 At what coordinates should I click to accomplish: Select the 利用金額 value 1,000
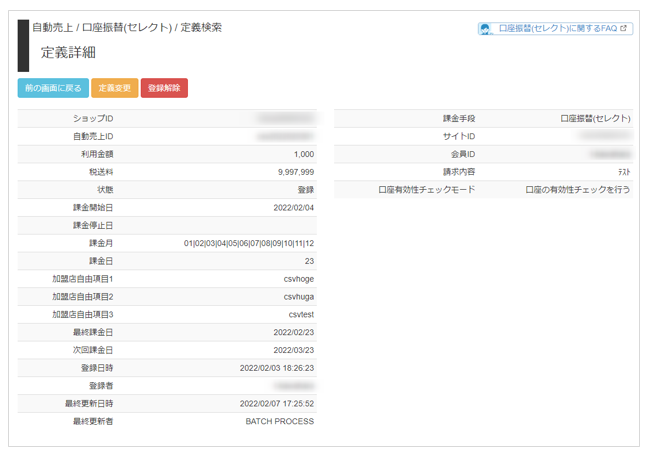tap(304, 154)
